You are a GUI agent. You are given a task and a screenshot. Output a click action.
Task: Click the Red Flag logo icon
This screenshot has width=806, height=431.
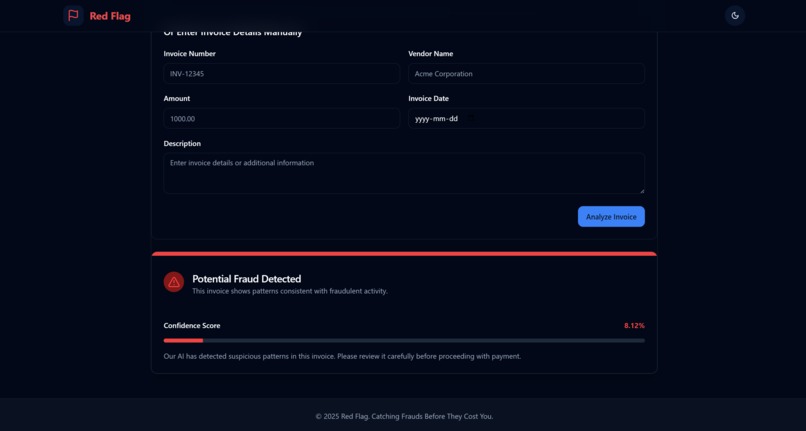[x=74, y=15]
